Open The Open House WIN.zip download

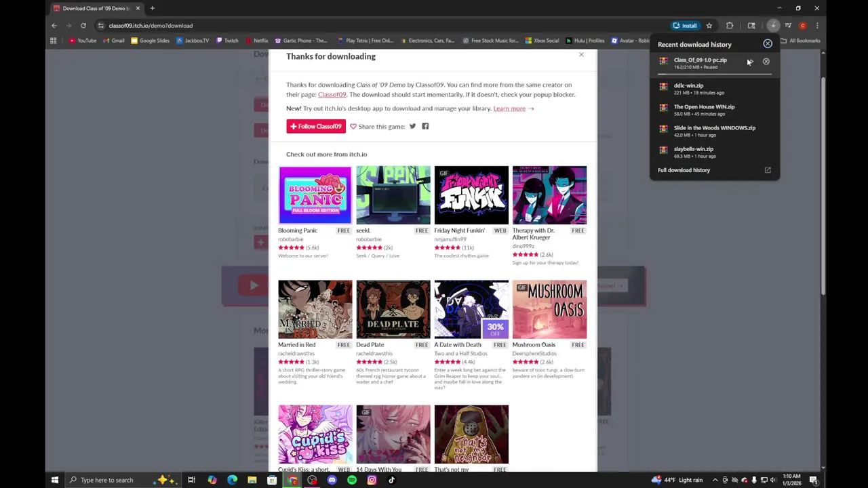click(x=714, y=110)
